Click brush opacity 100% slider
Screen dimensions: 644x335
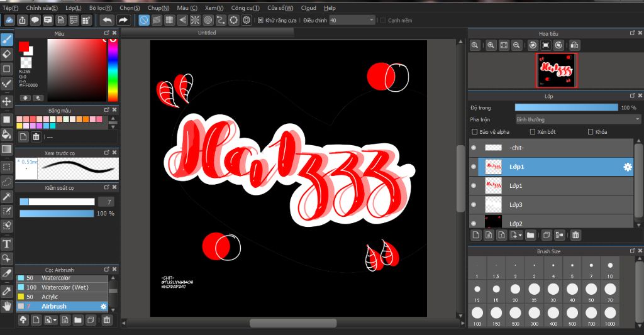coord(57,214)
